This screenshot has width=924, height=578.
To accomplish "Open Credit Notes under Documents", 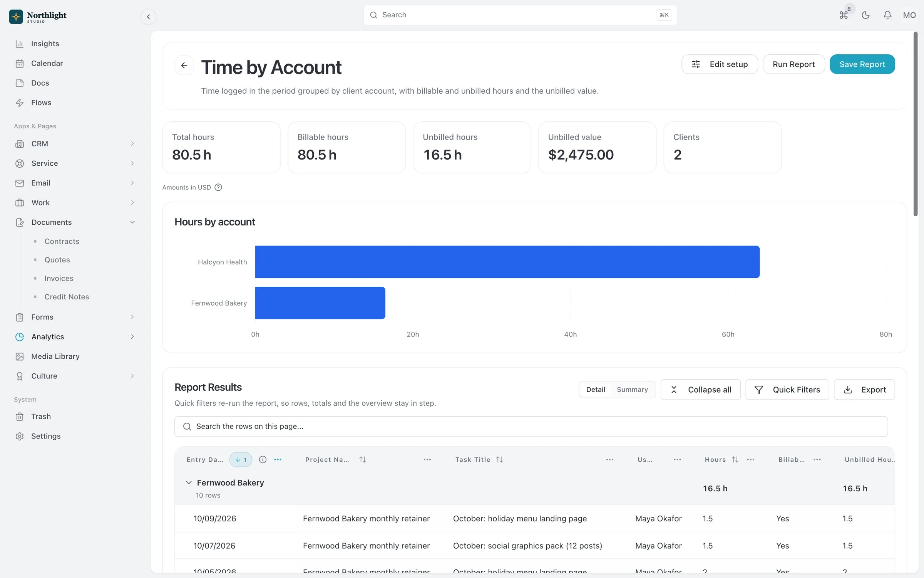I will tap(67, 297).
